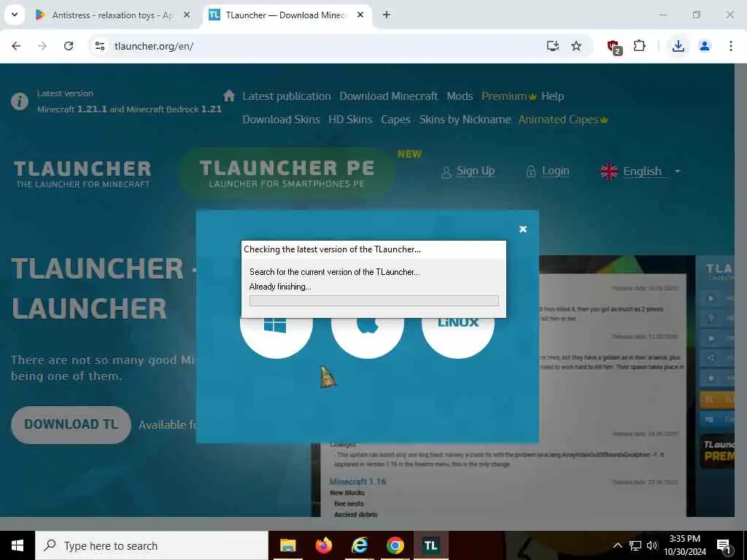This screenshot has width=747, height=560.
Task: Choose the Windows download circle
Action: (x=276, y=337)
